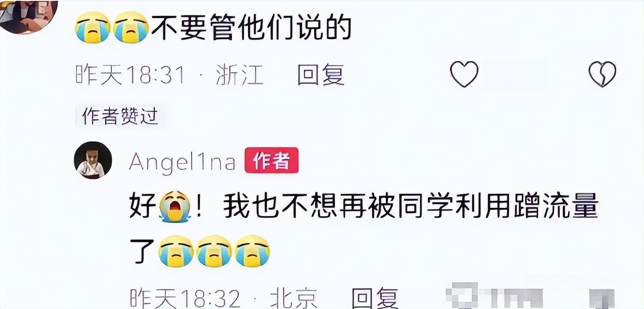Screen dimensions: 644x309
Task: Tap the first crying emoji after 了
Action: point(176,251)
